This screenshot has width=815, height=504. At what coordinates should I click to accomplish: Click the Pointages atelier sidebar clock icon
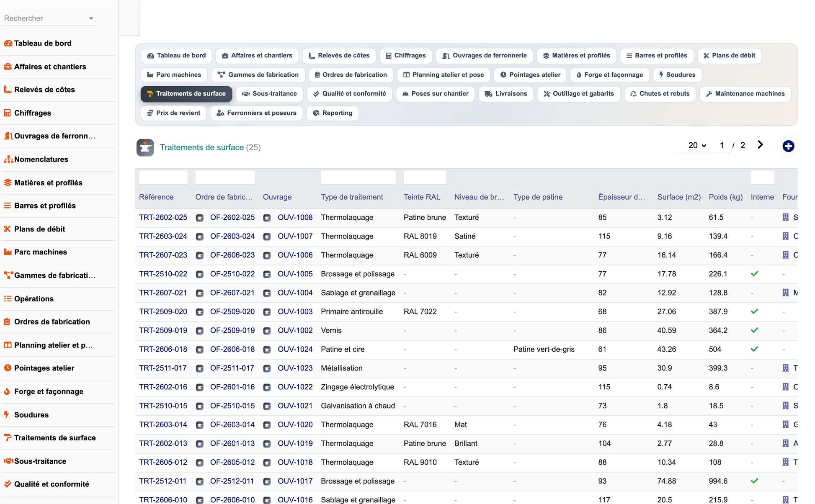pos(8,368)
